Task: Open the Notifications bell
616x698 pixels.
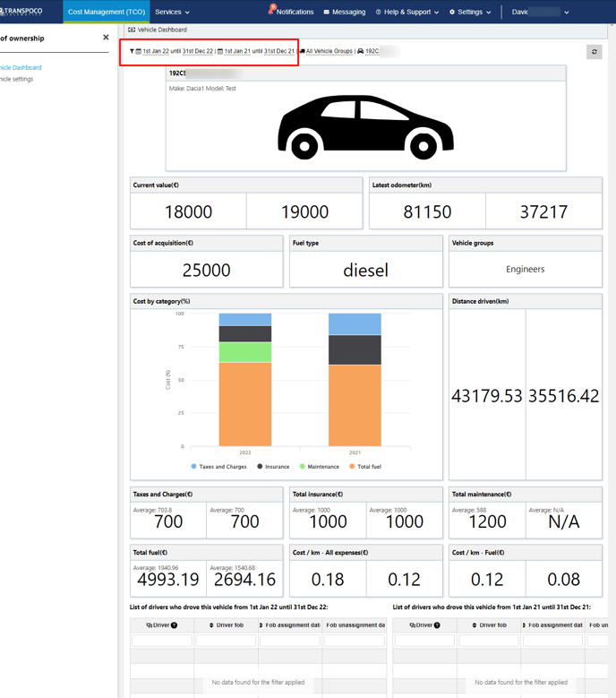Action: (271, 10)
